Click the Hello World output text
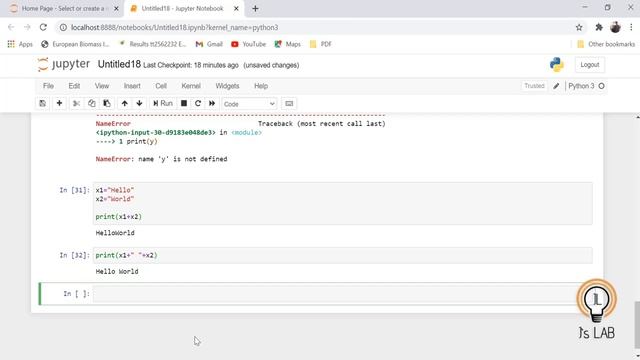 117,271
